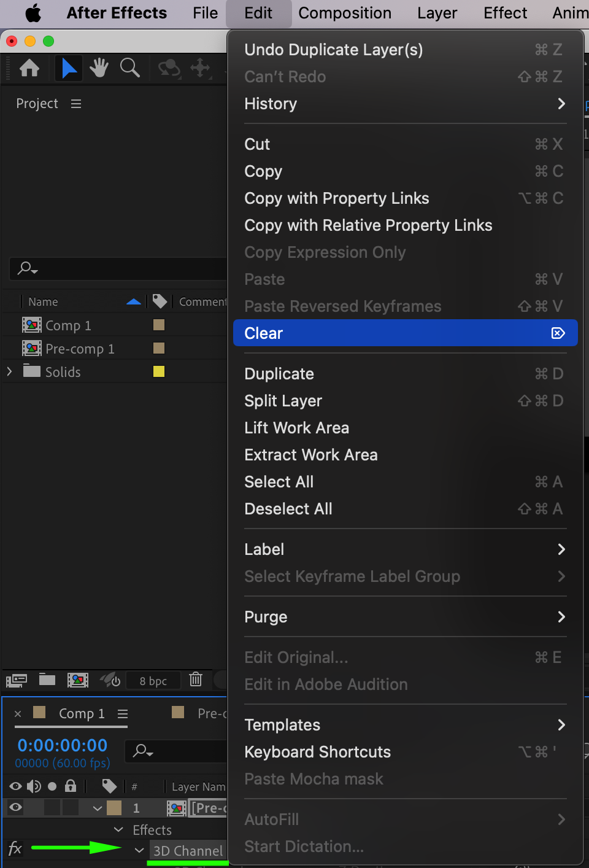The image size is (589, 868).
Task: Toggle the lock switch for layer 1
Action: 71,808
